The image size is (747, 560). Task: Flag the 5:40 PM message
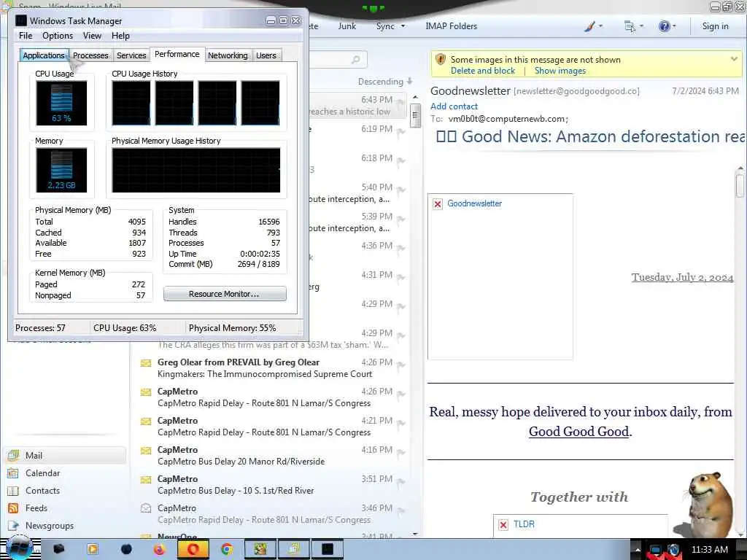coord(401,190)
